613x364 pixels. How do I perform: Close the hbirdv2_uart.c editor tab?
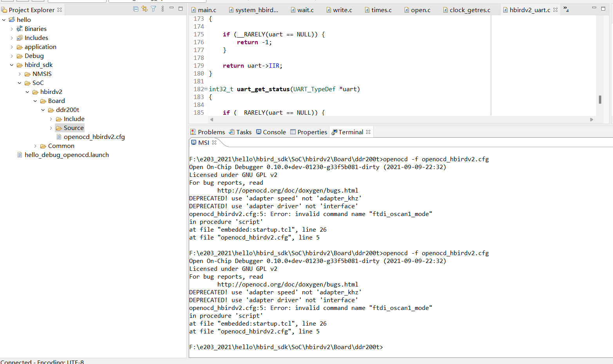(x=555, y=10)
